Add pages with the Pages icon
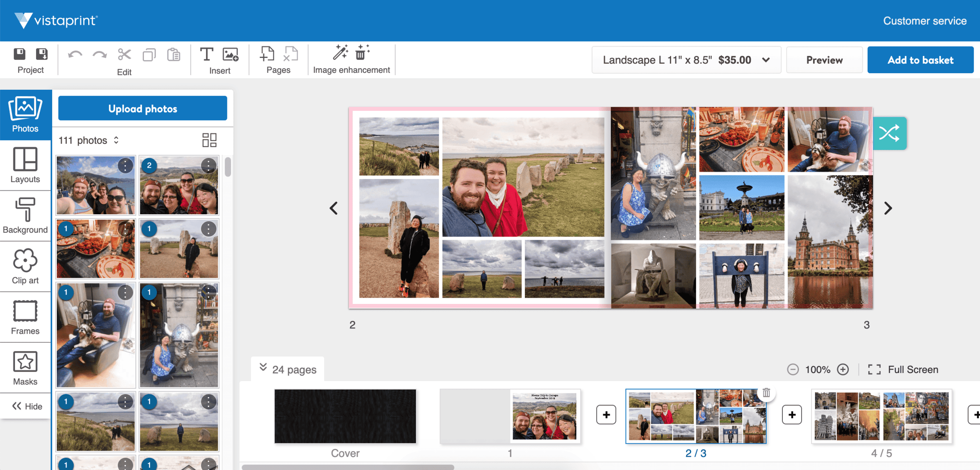The width and height of the screenshot is (980, 470). point(267,54)
